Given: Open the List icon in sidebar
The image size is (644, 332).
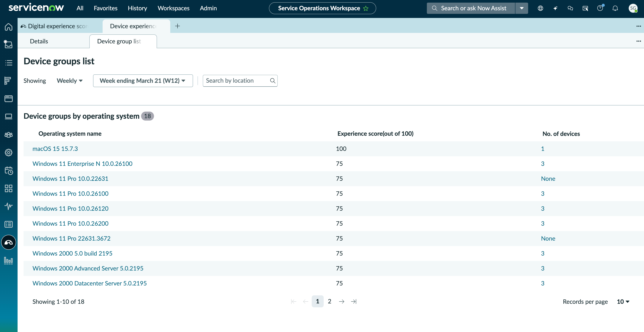Looking at the screenshot, I should (8, 62).
